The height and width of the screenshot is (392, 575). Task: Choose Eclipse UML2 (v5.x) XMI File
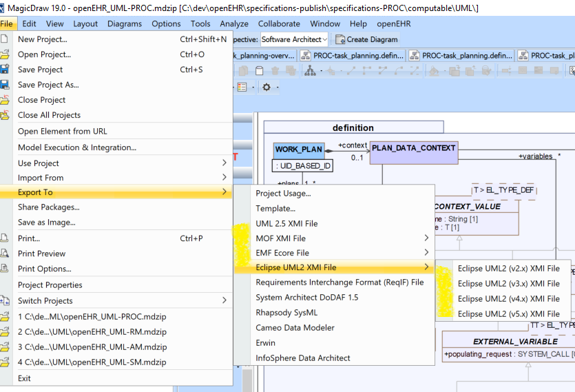point(508,314)
